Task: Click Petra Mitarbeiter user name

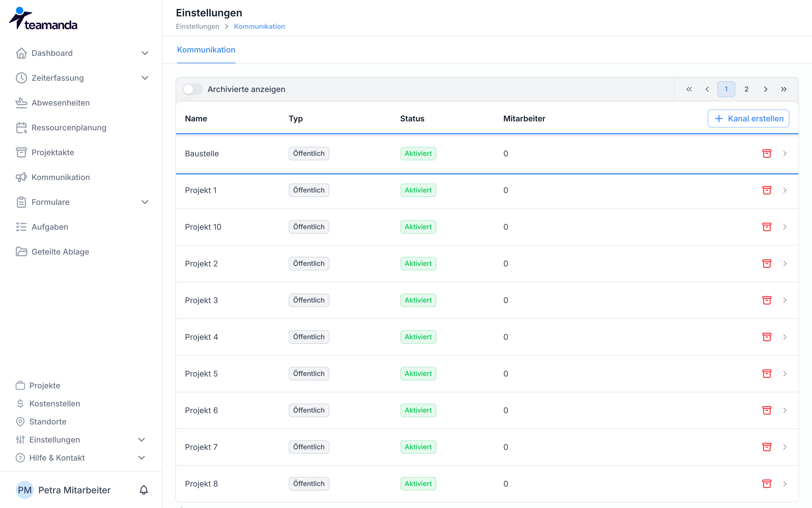Action: 74,490
